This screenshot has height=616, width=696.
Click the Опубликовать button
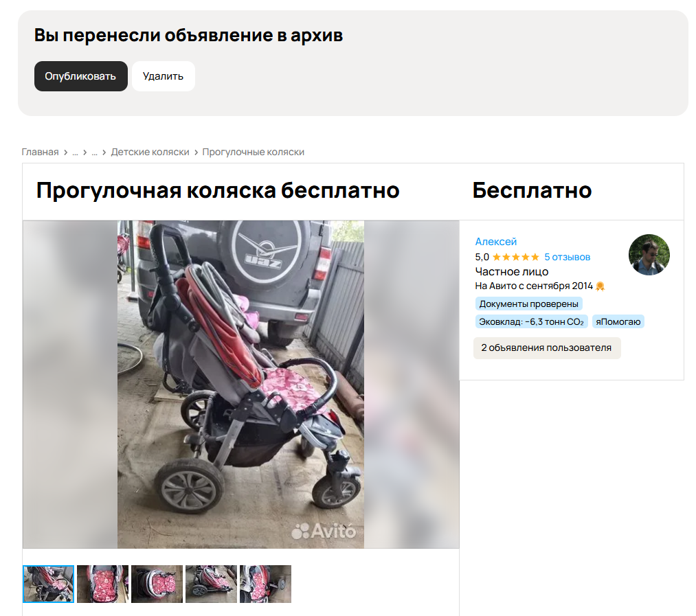pyautogui.click(x=81, y=76)
